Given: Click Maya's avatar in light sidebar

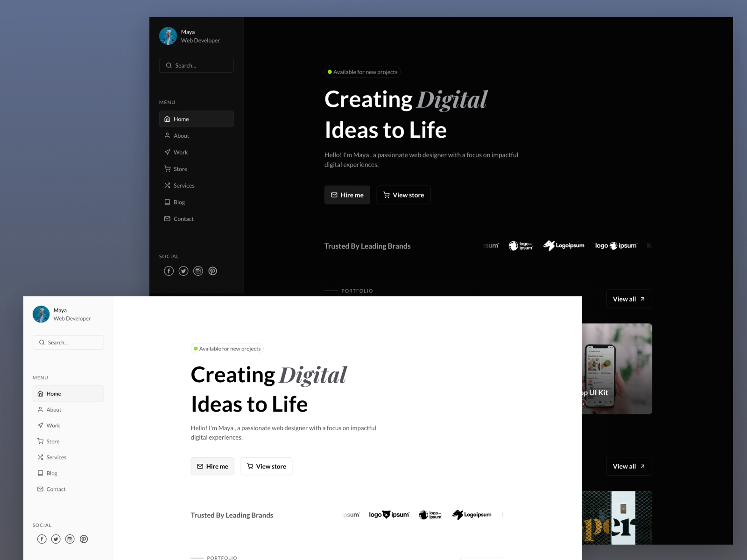Looking at the screenshot, I should [41, 314].
